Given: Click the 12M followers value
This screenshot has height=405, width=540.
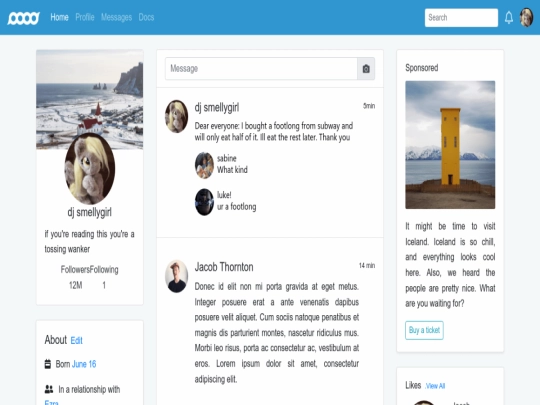Looking at the screenshot, I should coord(75,285).
